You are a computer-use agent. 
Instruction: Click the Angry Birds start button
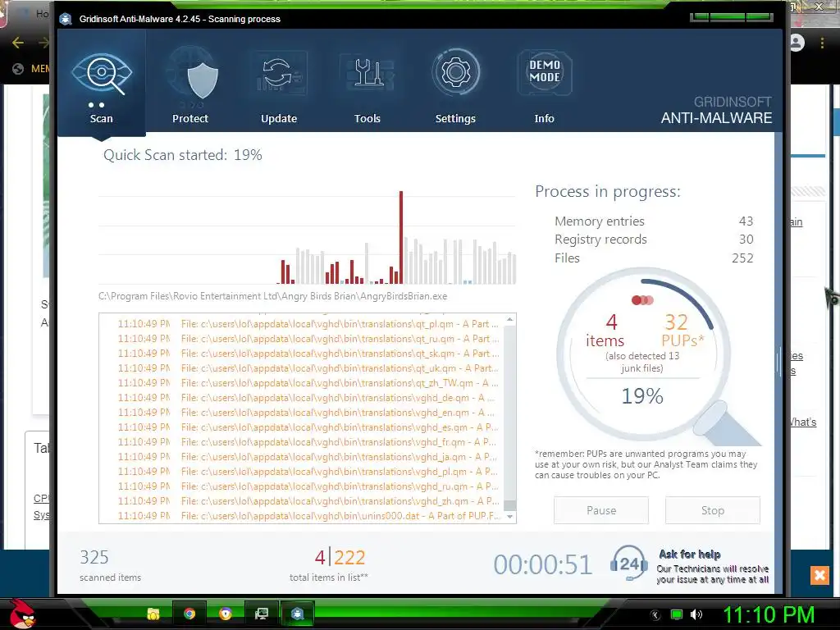(x=22, y=614)
